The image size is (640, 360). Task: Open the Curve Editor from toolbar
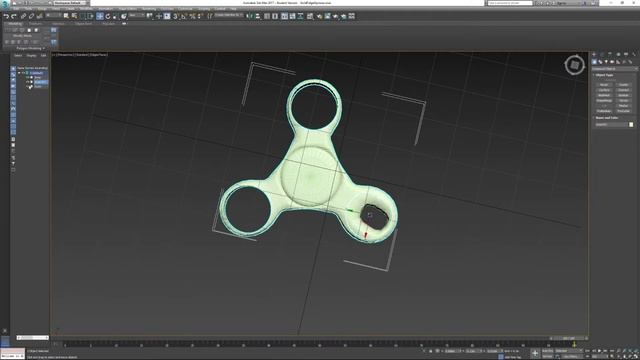click(292, 16)
